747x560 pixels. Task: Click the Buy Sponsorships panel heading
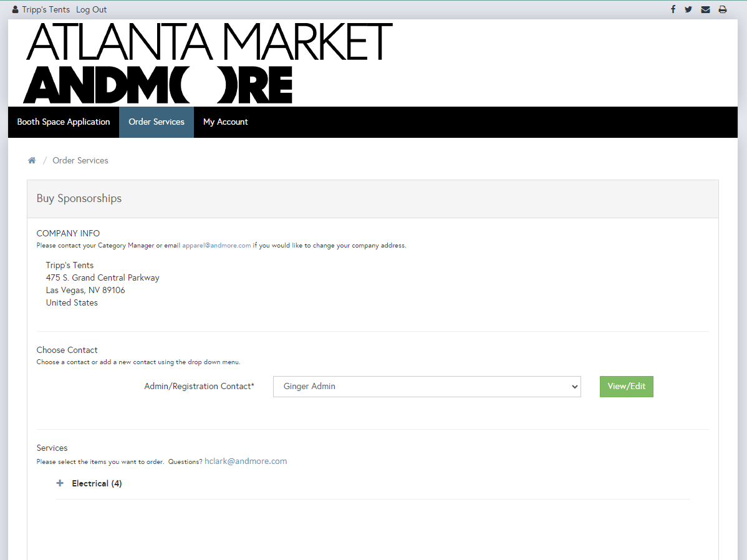tap(79, 198)
